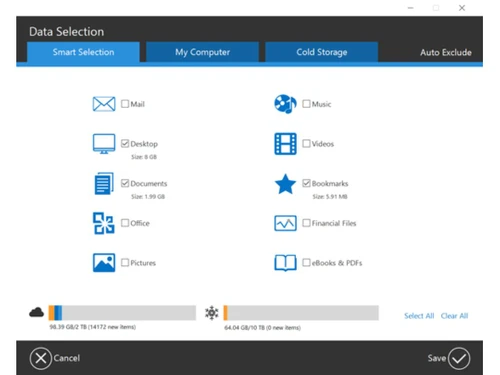Click the Data Selection title
The width and height of the screenshot is (500, 375).
coord(66,32)
